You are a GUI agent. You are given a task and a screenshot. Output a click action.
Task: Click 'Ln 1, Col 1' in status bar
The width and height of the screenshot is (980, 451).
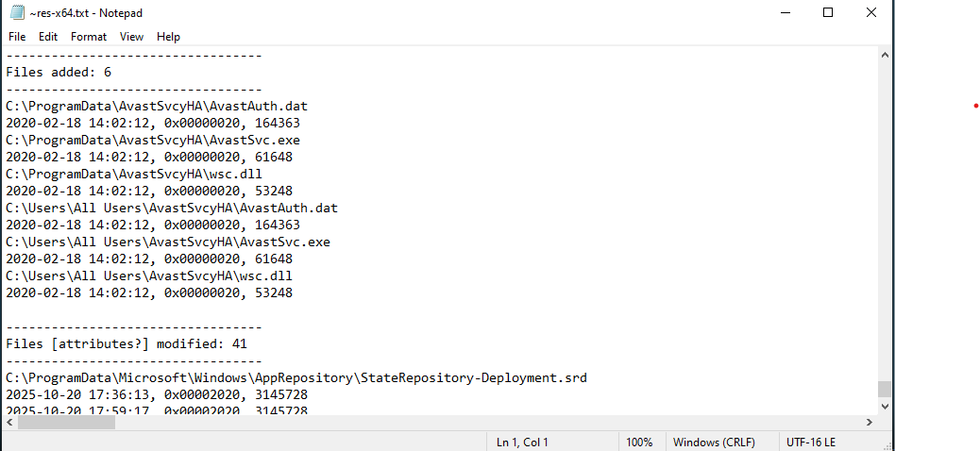(x=522, y=443)
